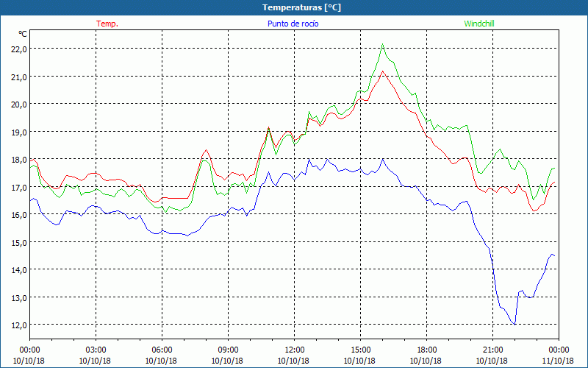Click the 19,0 value on the temperature axis

[19, 132]
